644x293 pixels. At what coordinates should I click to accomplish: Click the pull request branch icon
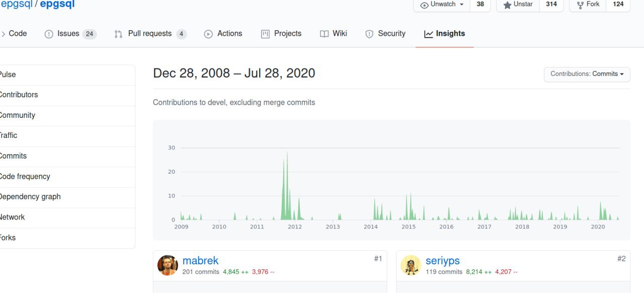pos(118,34)
